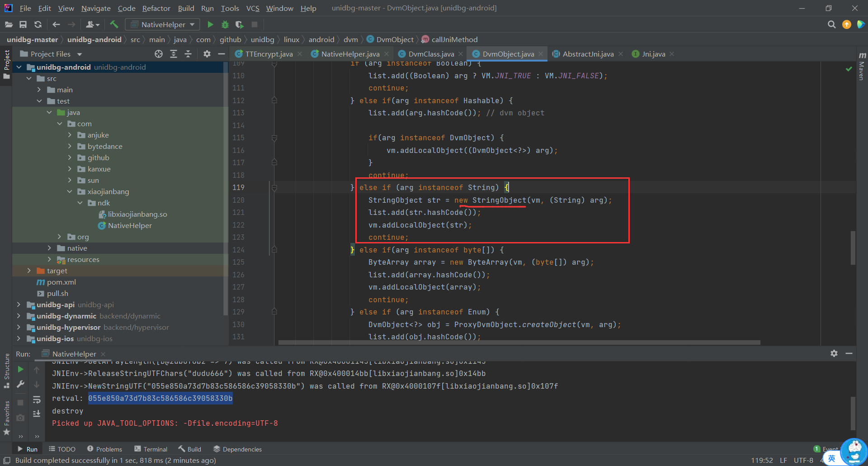The image size is (868, 466).
Task: Click the editor horizontal scrollbar
Action: 519,342
